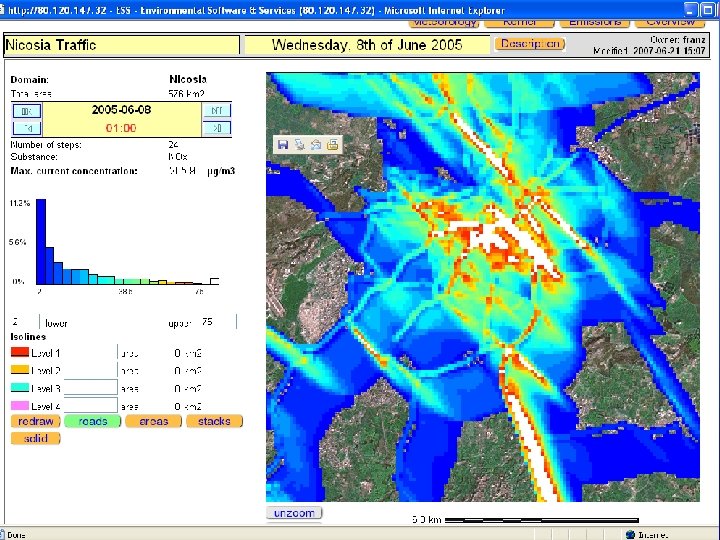Click the copy/export icon beside the floppy icon
The width and height of the screenshot is (720, 540).
point(299,145)
